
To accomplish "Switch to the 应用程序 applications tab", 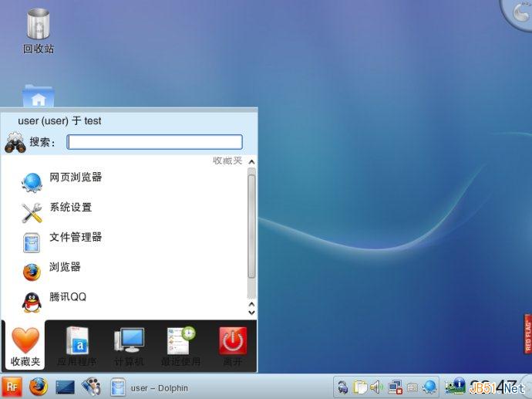I will [x=76, y=347].
